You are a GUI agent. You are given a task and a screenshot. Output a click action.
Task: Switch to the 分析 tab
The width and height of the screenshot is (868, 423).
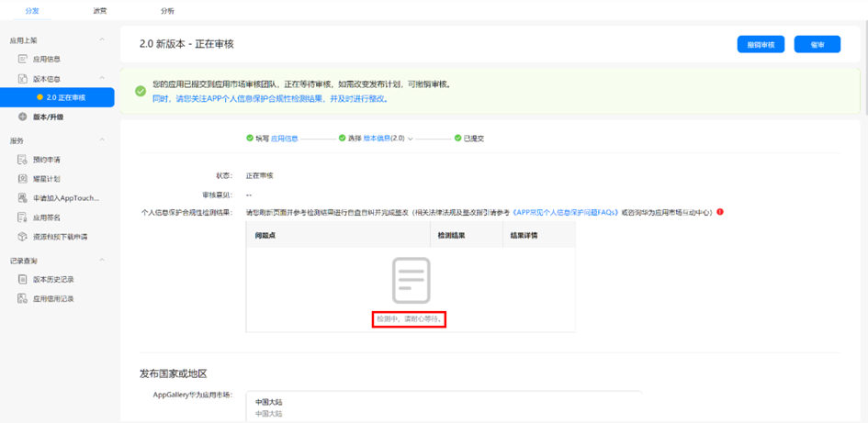[x=167, y=11]
